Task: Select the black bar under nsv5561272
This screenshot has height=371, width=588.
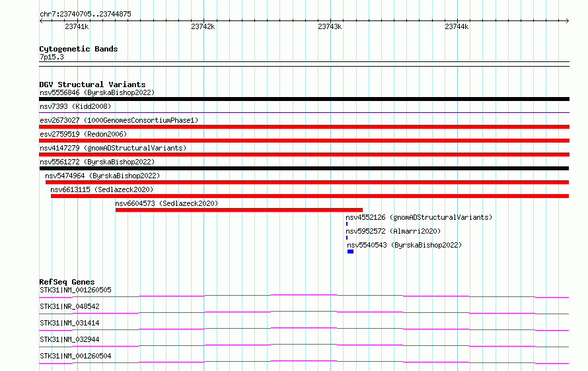Action: point(304,168)
